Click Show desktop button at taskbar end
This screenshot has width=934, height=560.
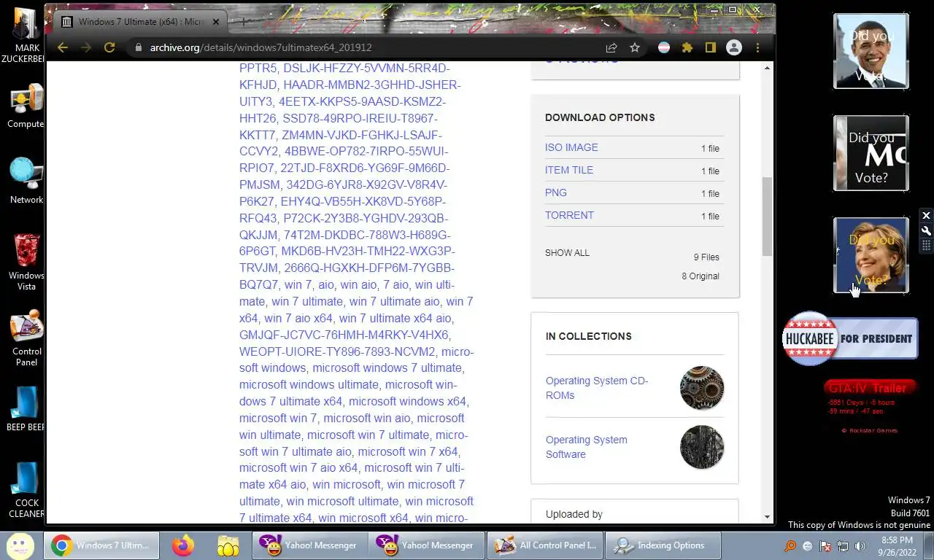(928, 545)
